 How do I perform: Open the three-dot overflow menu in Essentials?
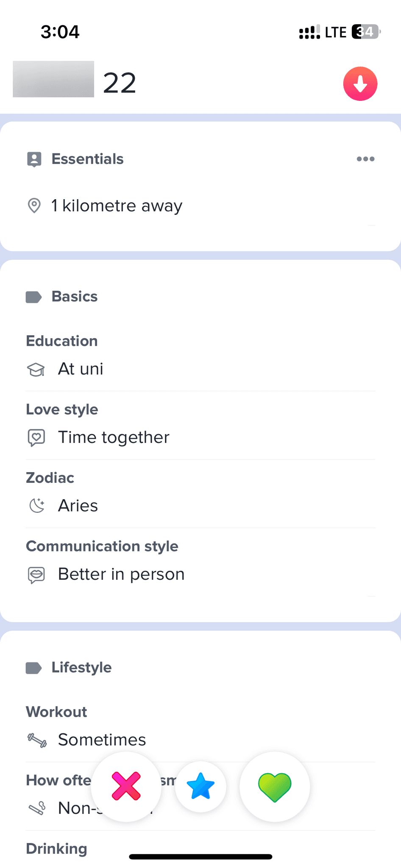click(365, 159)
